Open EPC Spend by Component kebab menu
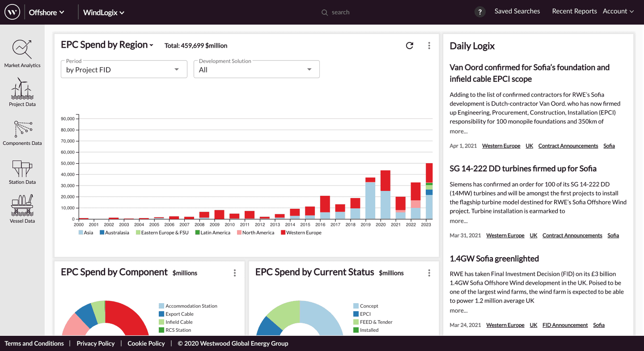644x351 pixels. tap(235, 273)
